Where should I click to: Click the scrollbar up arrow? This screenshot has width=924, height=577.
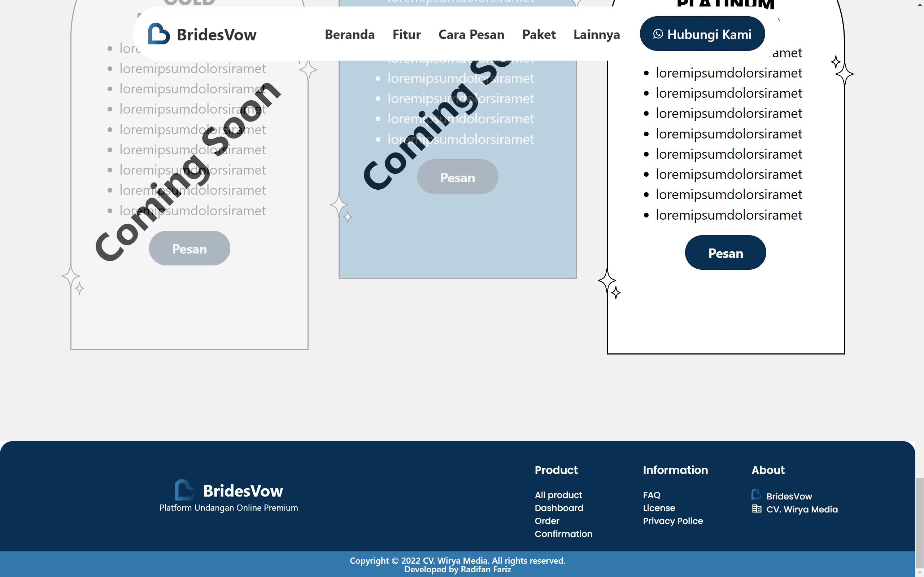point(920,4)
